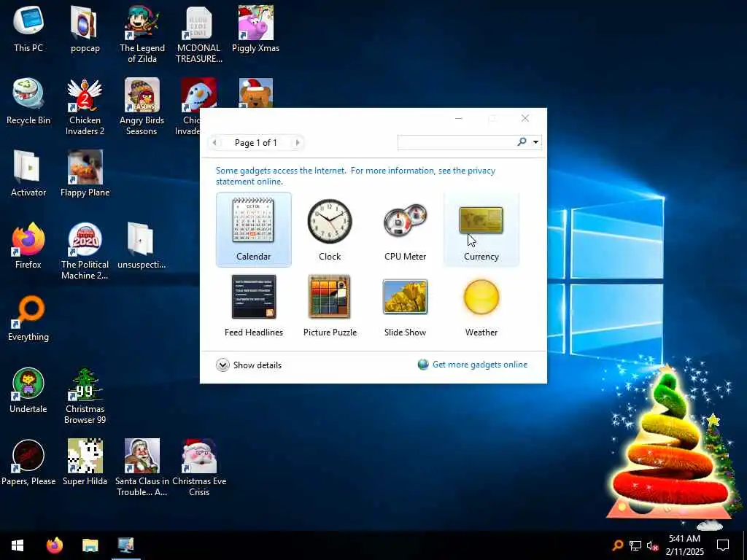
Task: Pick the Weather gadget
Action: [x=481, y=306]
